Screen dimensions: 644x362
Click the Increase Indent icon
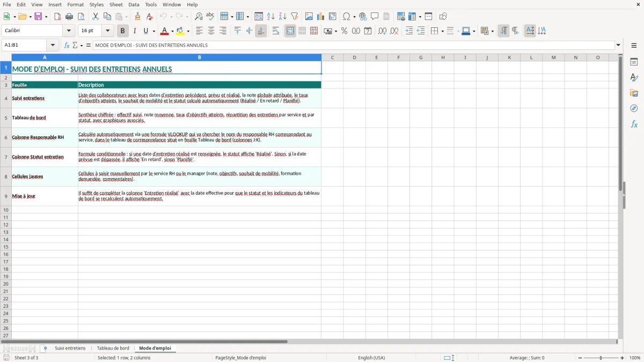[x=409, y=31]
